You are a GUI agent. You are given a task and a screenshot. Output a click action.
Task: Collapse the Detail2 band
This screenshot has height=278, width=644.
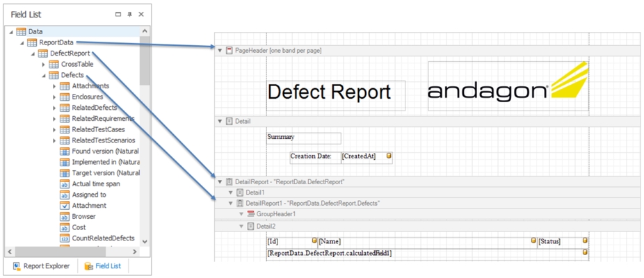(x=241, y=227)
